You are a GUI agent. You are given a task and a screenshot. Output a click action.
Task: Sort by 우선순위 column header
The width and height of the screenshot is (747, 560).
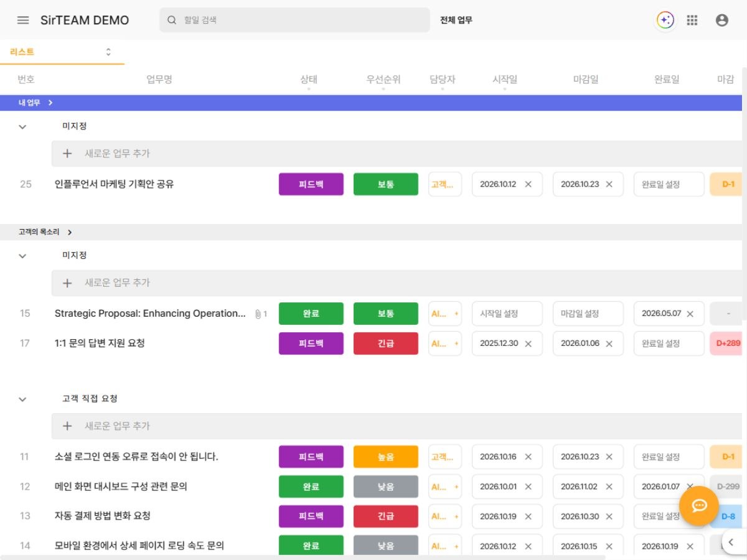(383, 80)
